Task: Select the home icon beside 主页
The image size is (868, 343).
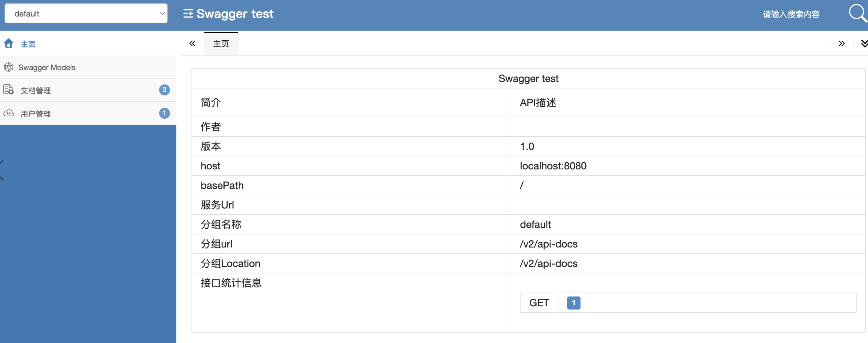Action: 9,43
